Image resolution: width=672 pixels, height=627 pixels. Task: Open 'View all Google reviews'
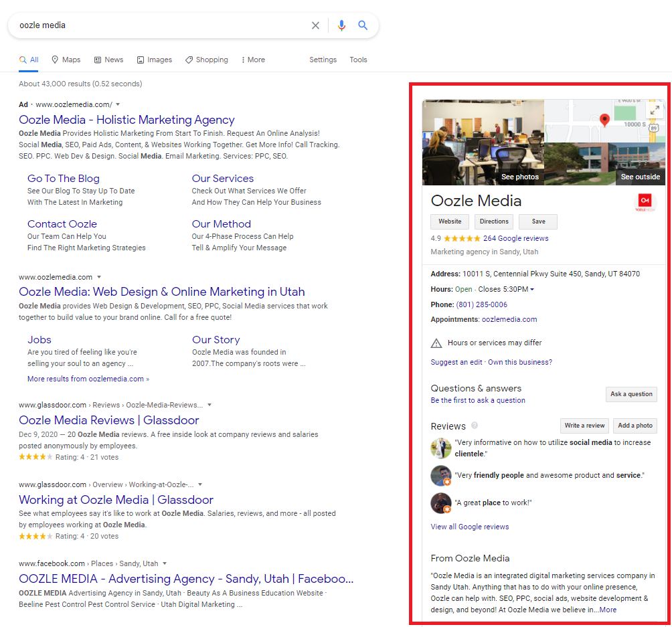pyautogui.click(x=470, y=527)
